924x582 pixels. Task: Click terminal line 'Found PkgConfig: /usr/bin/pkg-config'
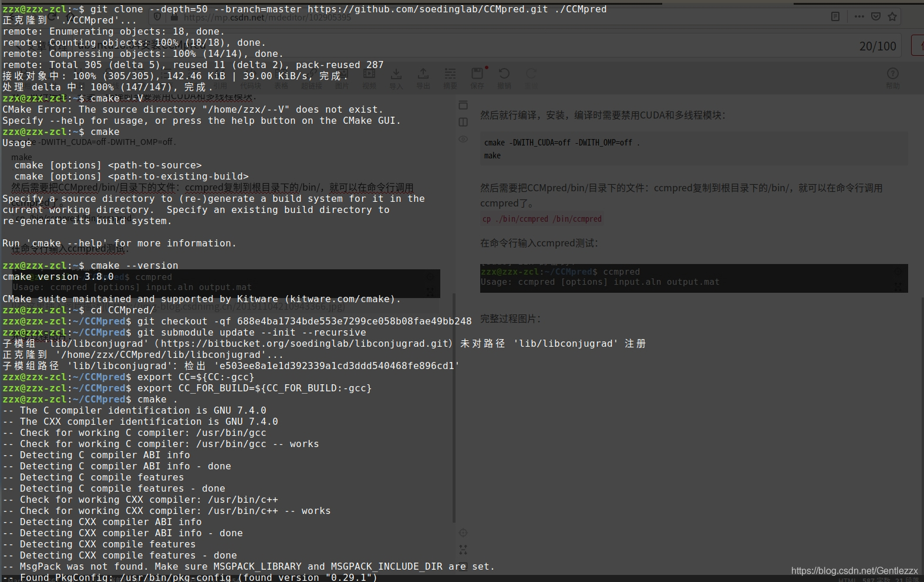coord(190,577)
